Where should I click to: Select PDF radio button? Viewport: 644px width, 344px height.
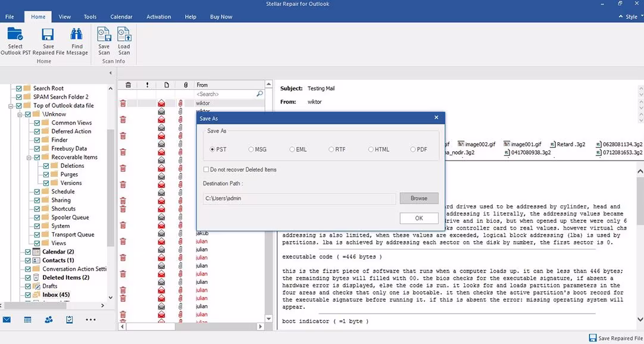[413, 149]
